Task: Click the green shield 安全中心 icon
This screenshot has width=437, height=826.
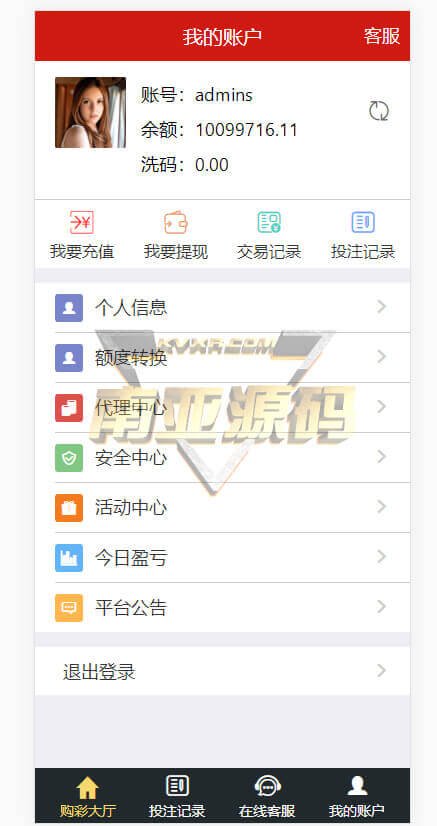Action: pos(69,458)
